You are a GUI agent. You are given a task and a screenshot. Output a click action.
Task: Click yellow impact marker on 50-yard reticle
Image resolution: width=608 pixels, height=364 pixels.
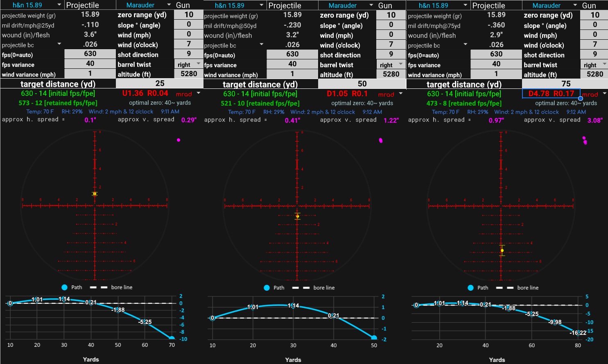pos(298,216)
